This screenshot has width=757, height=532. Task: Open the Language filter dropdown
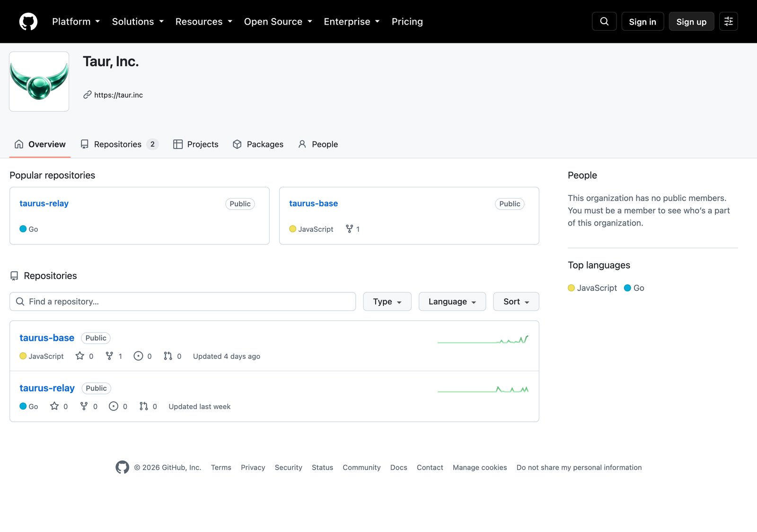point(452,301)
